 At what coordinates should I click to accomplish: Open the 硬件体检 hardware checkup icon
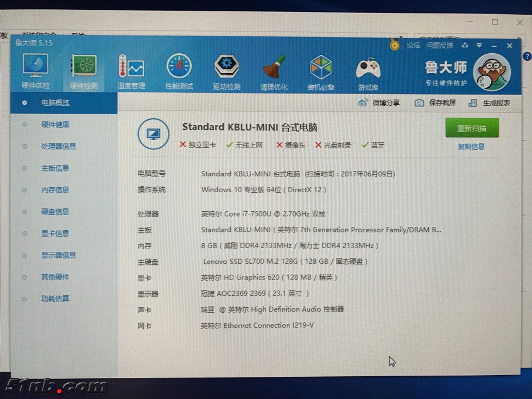pos(36,71)
